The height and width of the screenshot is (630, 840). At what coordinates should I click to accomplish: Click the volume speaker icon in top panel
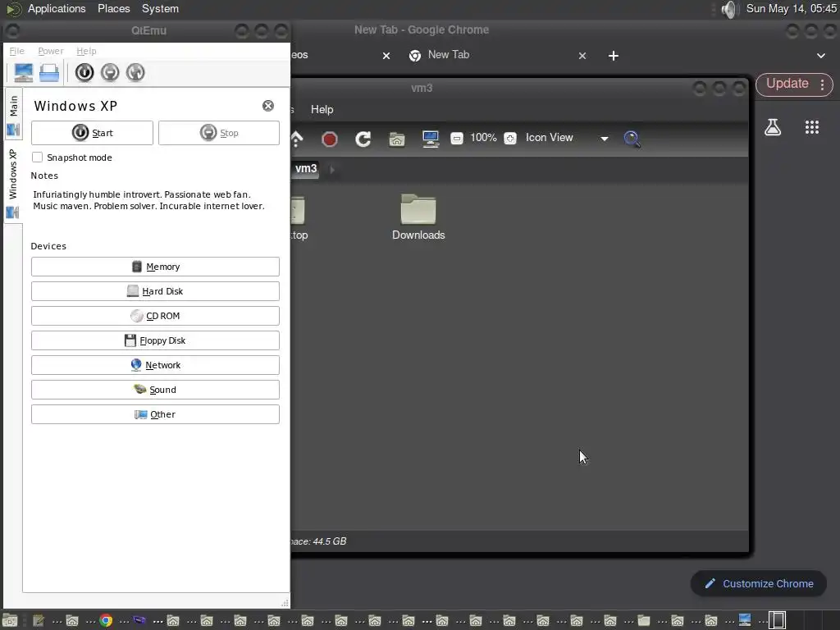(728, 9)
